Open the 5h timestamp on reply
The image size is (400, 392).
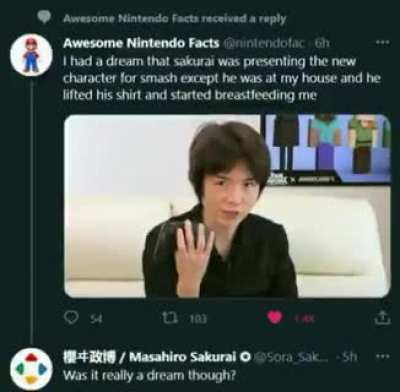coord(350,357)
